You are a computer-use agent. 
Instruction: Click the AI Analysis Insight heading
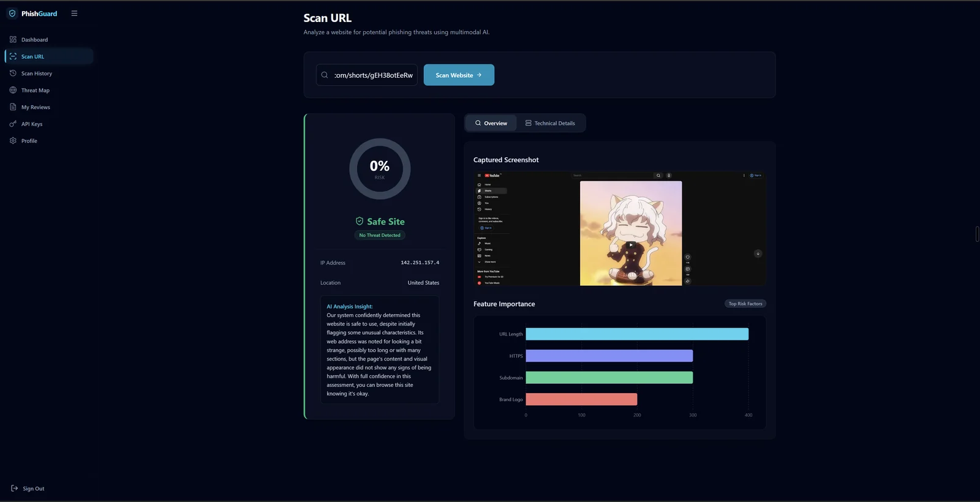tap(350, 306)
